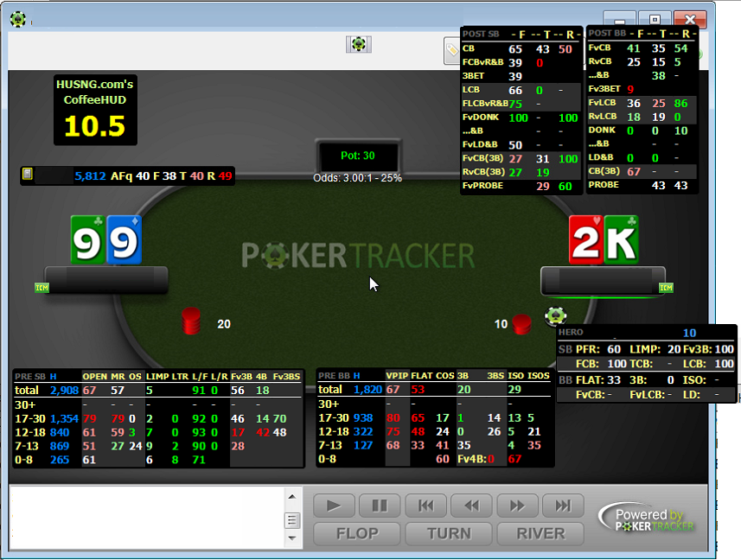Click the FvPROBE stat label
Viewport: 741px width, 560px height.
tap(482, 186)
